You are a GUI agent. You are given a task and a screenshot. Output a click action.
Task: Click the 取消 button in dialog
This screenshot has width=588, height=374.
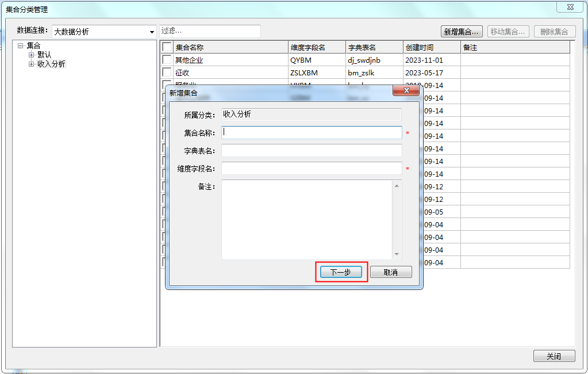[391, 272]
